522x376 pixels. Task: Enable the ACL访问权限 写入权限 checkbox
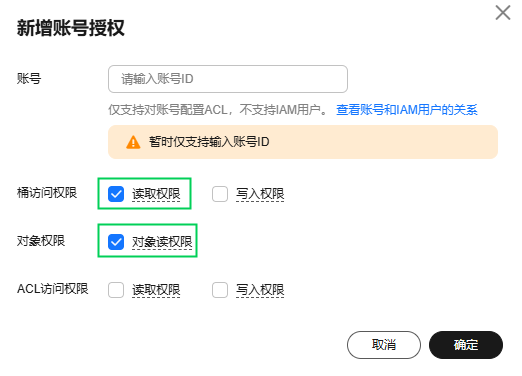point(220,290)
